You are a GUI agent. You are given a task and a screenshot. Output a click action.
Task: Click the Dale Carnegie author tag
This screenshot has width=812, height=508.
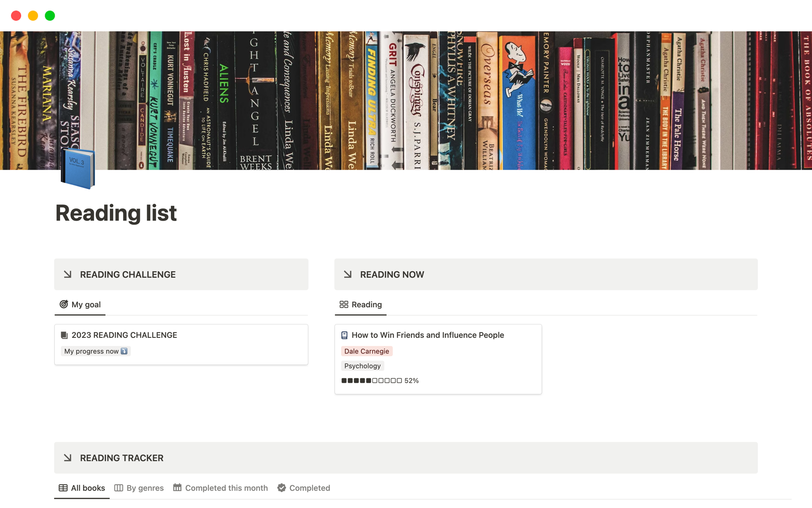click(366, 351)
